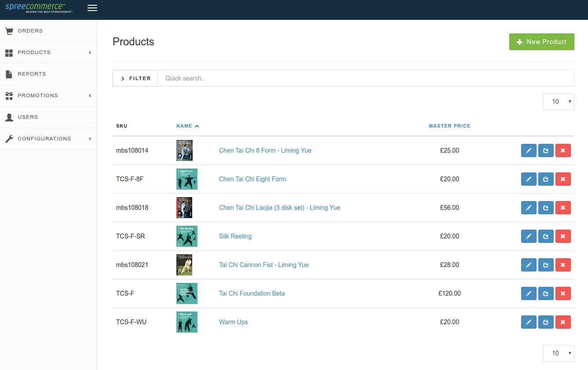Viewport: 588px width, 370px height.
Task: Open the top per-page count dropdown
Action: 558,102
